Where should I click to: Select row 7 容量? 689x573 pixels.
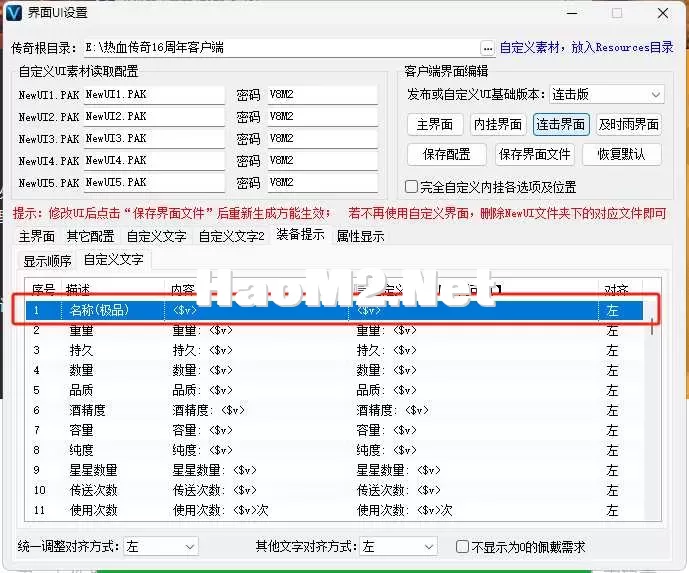click(x=334, y=430)
